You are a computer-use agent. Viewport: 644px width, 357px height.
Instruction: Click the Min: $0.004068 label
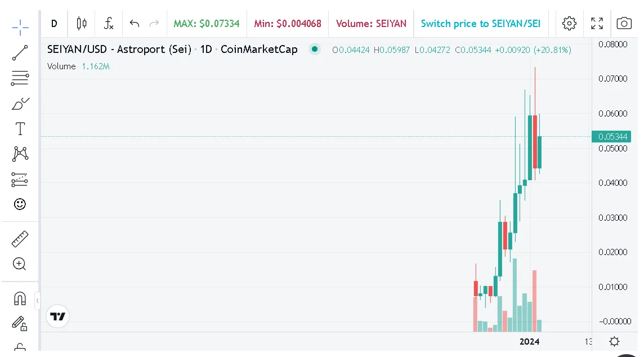coord(288,24)
